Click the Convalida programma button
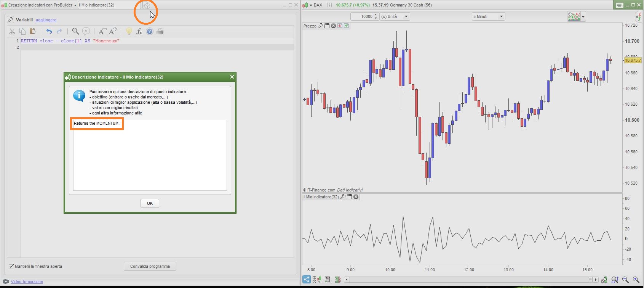The height and width of the screenshot is (288, 644). click(x=150, y=266)
